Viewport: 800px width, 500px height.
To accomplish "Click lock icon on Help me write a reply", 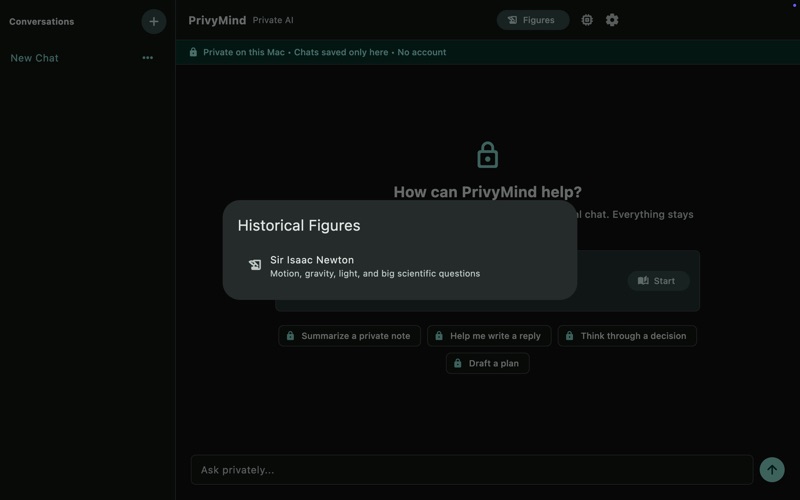I will (439, 336).
